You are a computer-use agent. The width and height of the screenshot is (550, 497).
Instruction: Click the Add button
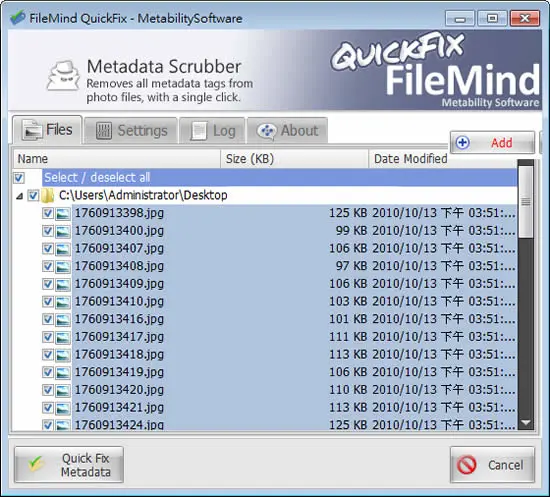492,143
